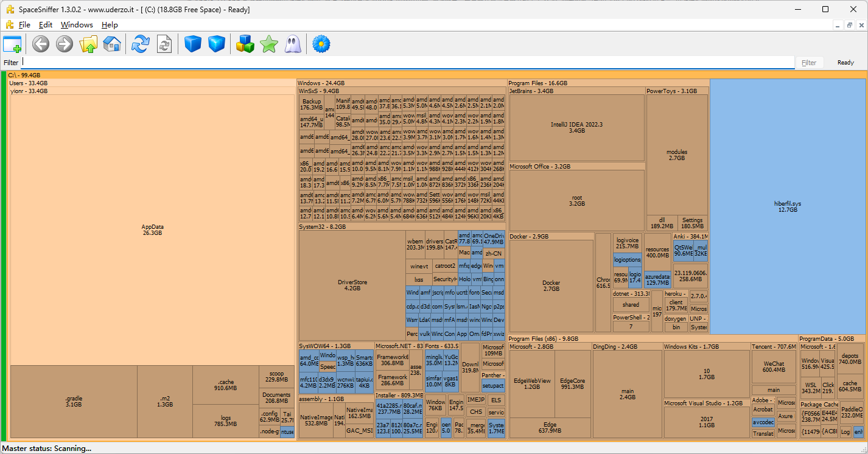Go forward with the right arrow

click(x=65, y=44)
